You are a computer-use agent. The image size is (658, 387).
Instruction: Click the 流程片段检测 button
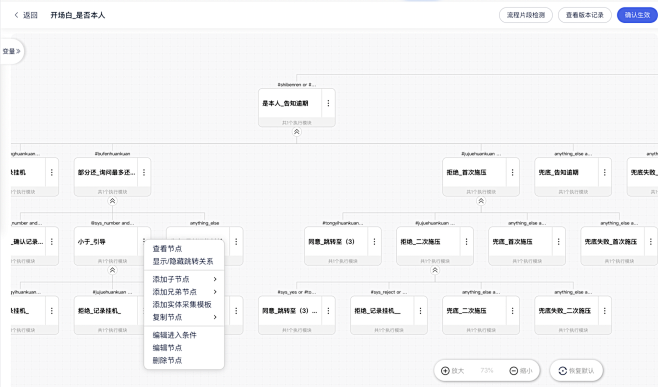coord(526,15)
